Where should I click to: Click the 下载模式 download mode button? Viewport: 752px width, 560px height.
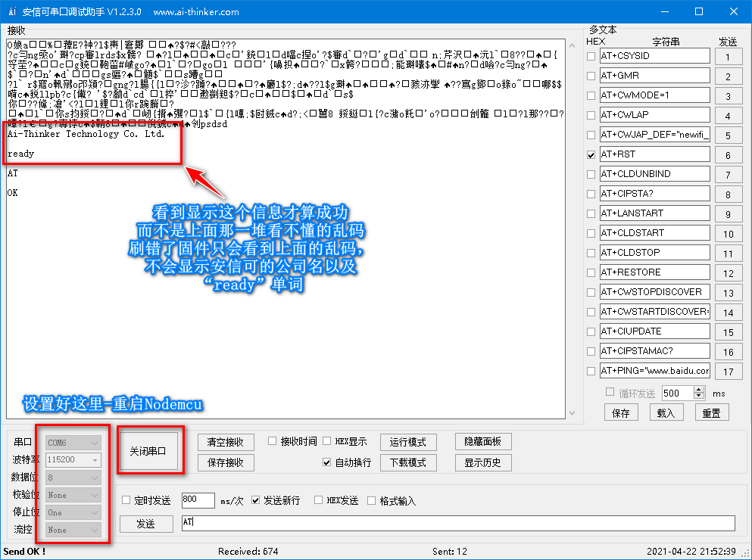pyautogui.click(x=407, y=462)
